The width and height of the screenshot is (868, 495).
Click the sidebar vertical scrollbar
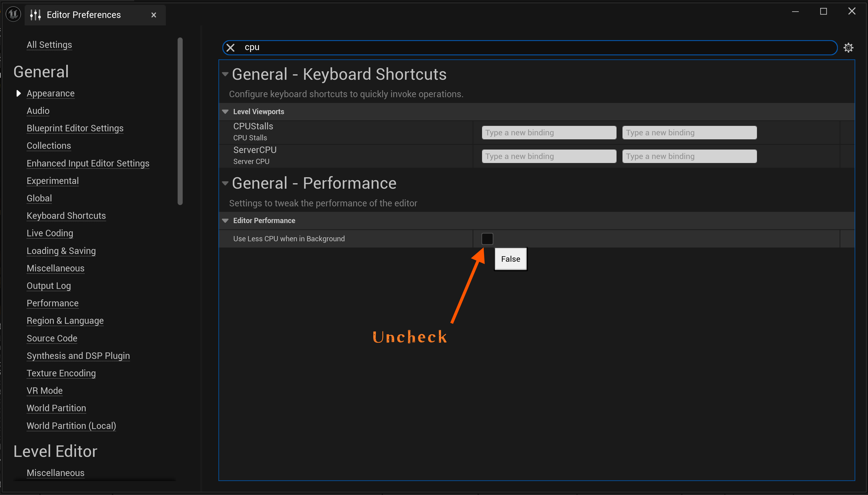[x=180, y=121]
